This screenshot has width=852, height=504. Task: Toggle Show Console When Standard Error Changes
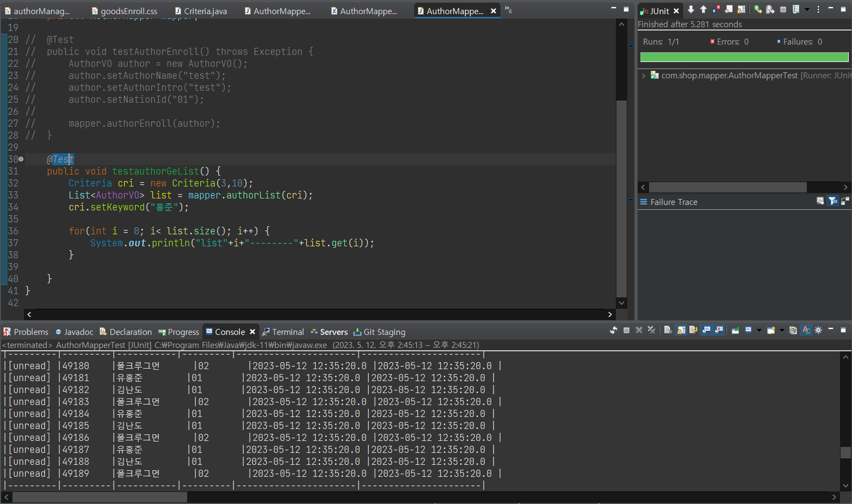(719, 330)
